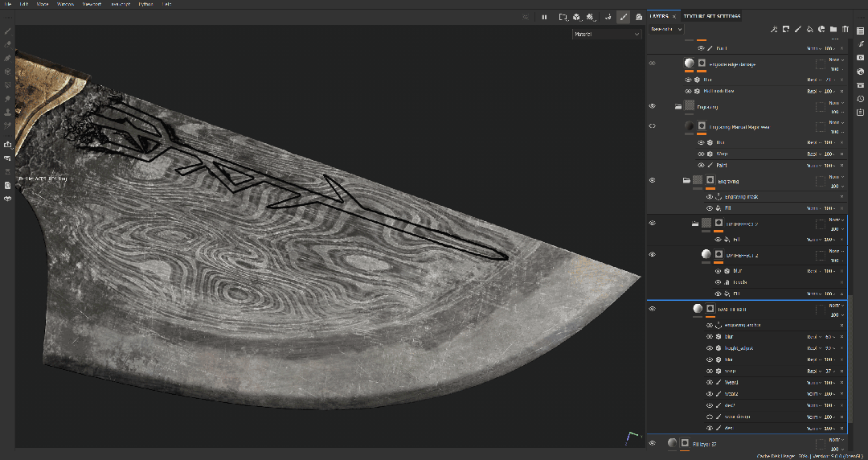Select the engraving mask anchor row
This screenshot has height=460, width=868.
click(775, 197)
